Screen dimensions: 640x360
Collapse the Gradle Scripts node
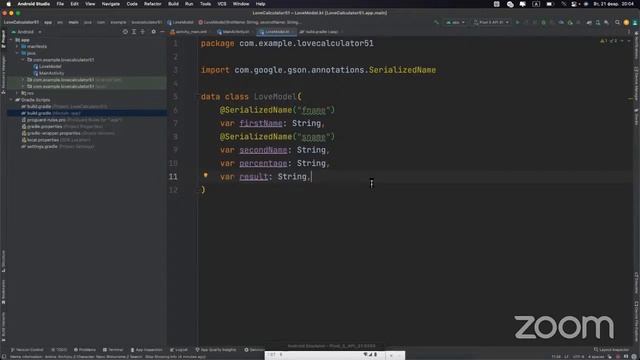11,100
